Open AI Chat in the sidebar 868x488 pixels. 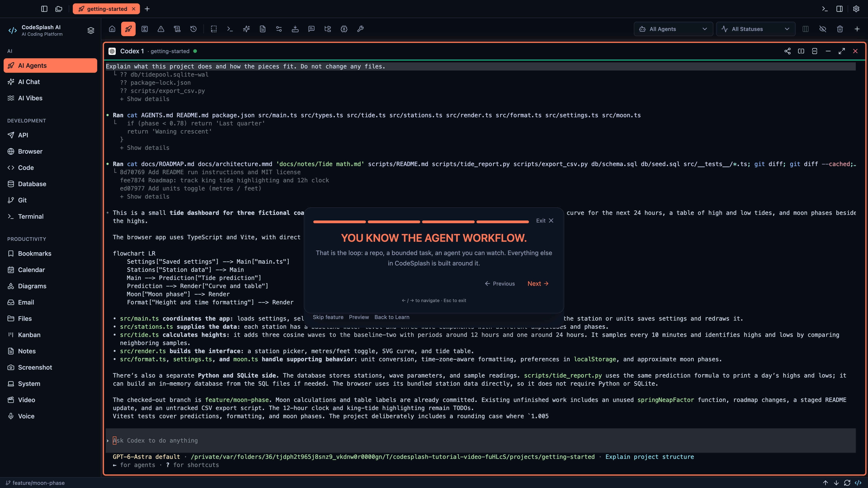[x=51, y=82]
